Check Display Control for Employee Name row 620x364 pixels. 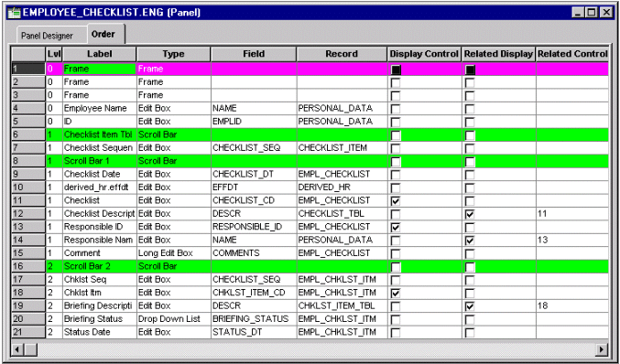coord(396,109)
